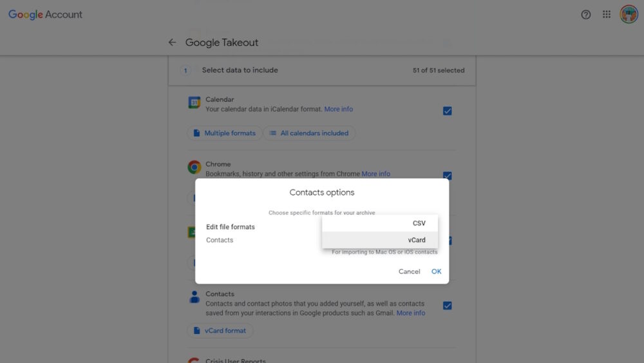Click Cancel in the Contacts options dialog
This screenshot has height=363, width=644.
tap(409, 271)
